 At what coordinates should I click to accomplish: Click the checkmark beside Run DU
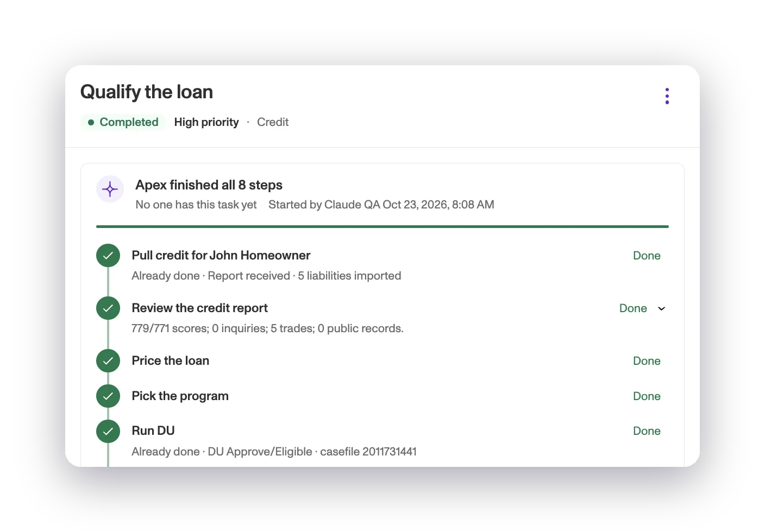108,432
